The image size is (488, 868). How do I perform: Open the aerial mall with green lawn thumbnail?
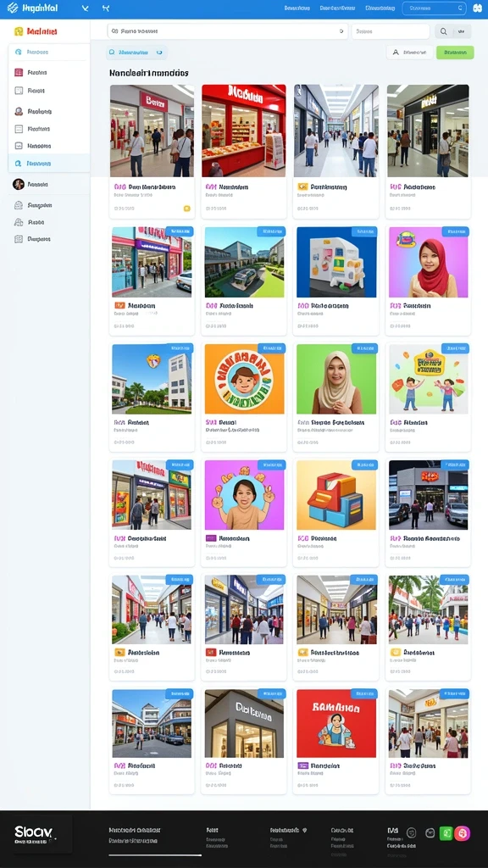(244, 263)
